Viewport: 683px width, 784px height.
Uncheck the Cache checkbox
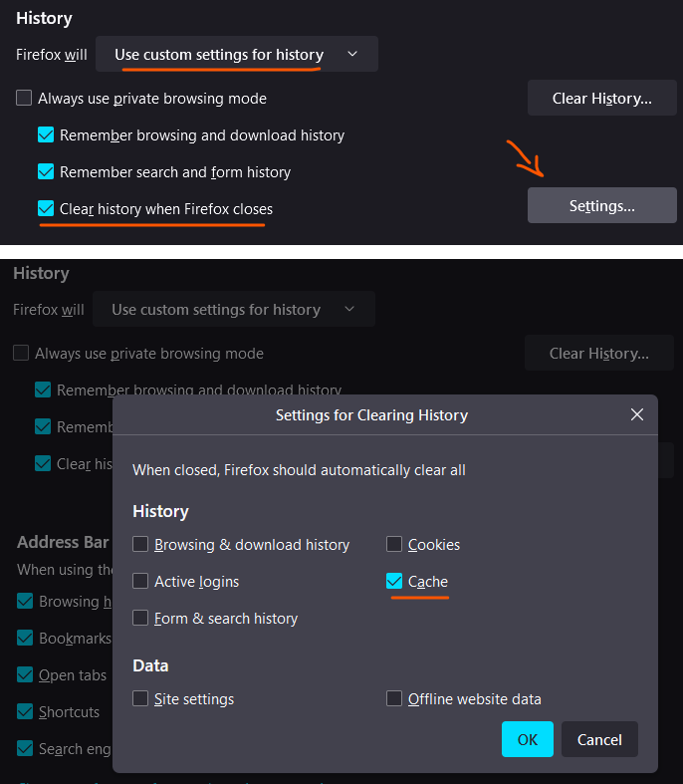click(x=394, y=581)
